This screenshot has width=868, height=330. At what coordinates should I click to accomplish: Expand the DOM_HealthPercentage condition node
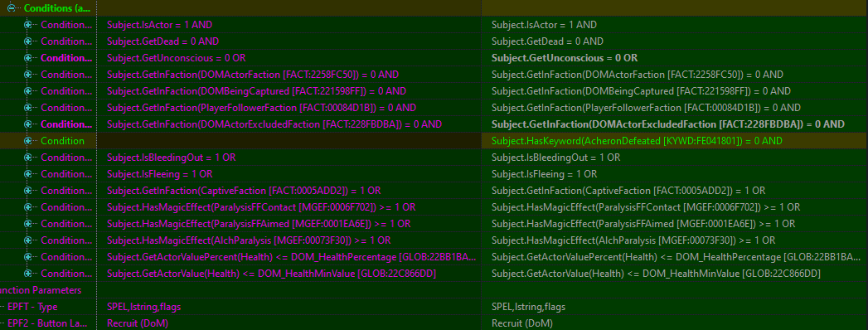[x=27, y=257]
